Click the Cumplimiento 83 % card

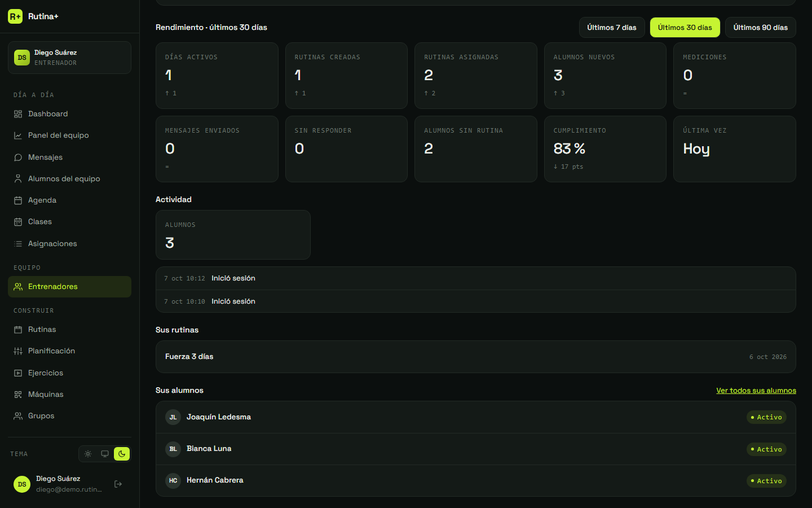(x=605, y=149)
